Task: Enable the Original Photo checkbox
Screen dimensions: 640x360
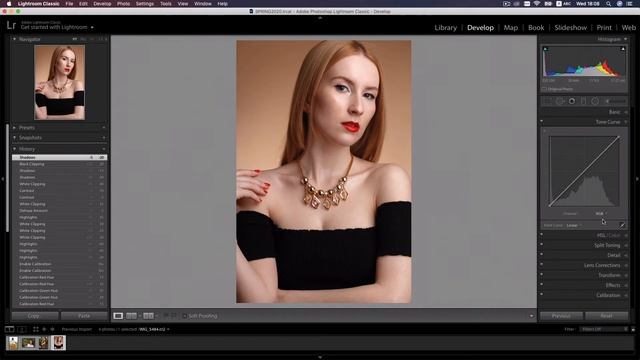Action: (x=544, y=89)
